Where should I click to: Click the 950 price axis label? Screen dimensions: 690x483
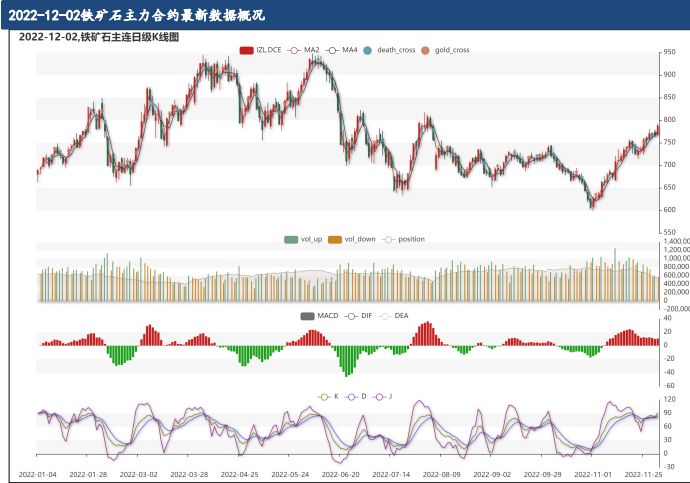pyautogui.click(x=668, y=52)
